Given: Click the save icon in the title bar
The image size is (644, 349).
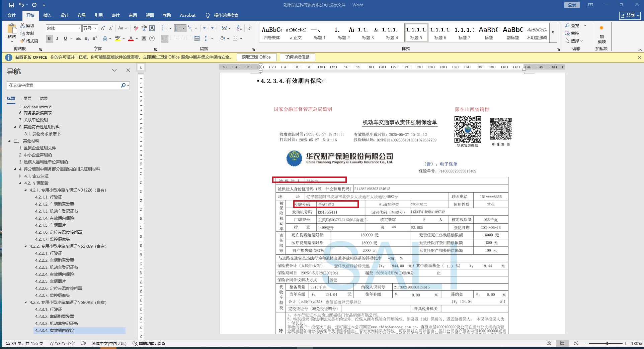Looking at the screenshot, I should (12, 5).
